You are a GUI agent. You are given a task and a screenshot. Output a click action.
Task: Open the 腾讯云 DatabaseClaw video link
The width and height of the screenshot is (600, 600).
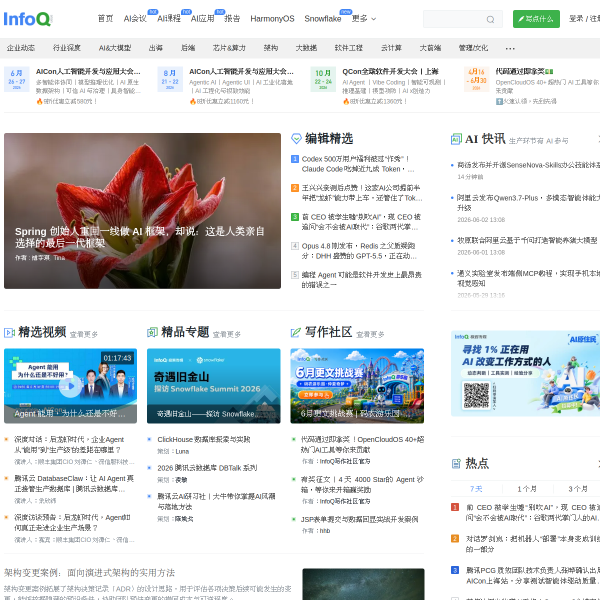coord(74,484)
